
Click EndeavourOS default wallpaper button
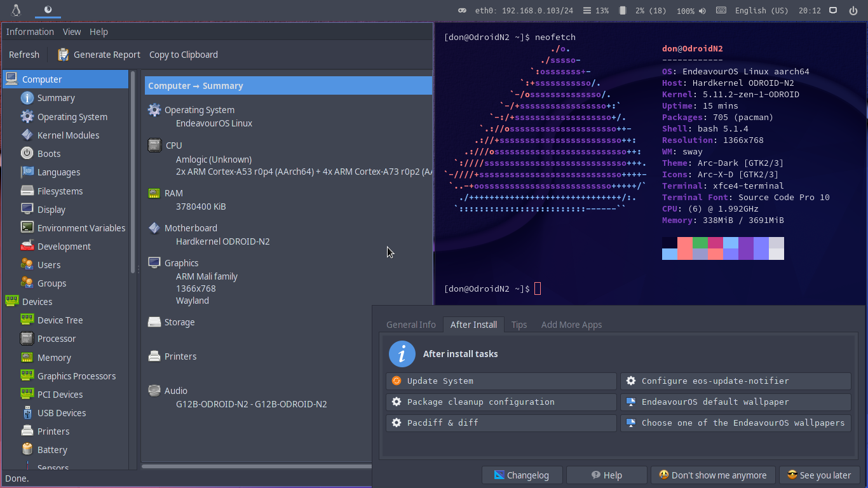pos(736,402)
